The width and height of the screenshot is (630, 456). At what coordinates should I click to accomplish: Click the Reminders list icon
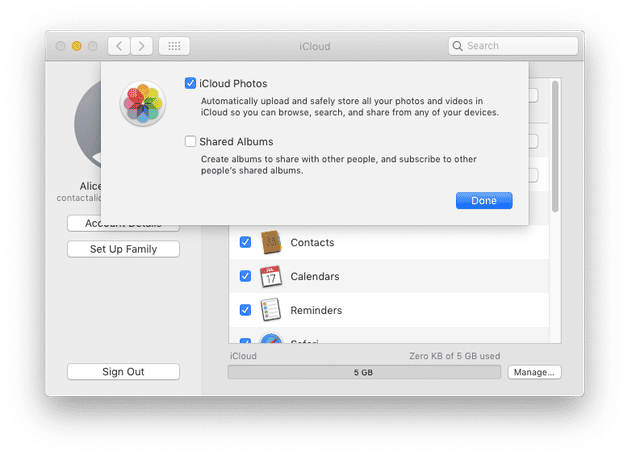(270, 310)
